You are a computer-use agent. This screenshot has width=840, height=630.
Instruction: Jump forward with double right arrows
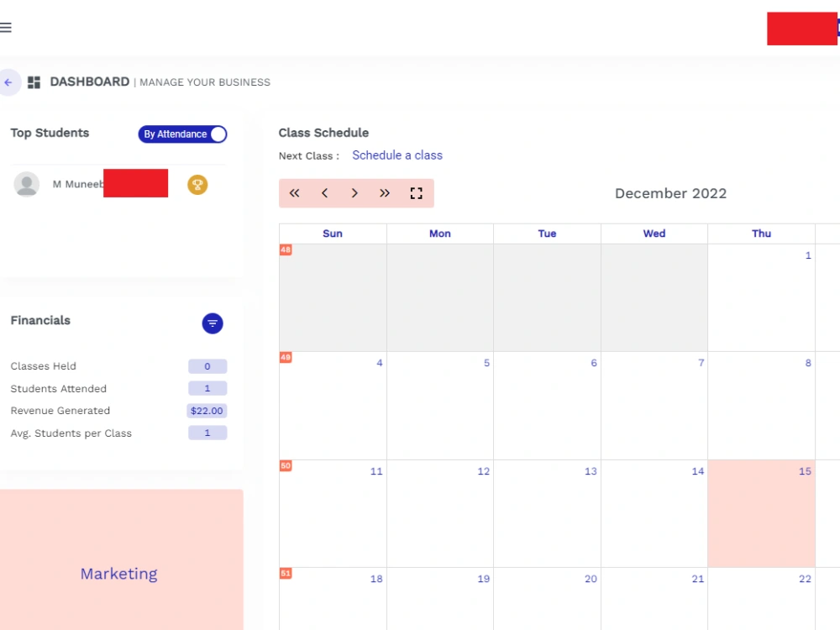(385, 193)
